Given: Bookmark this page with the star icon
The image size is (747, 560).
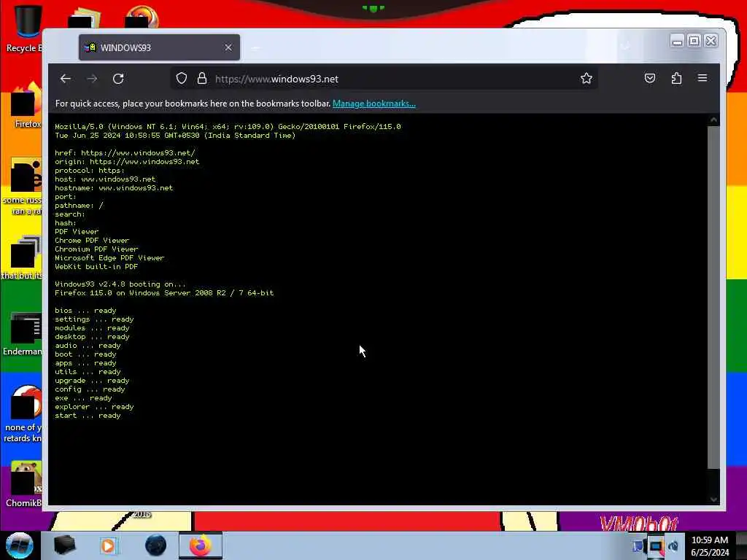Looking at the screenshot, I should [x=586, y=79].
